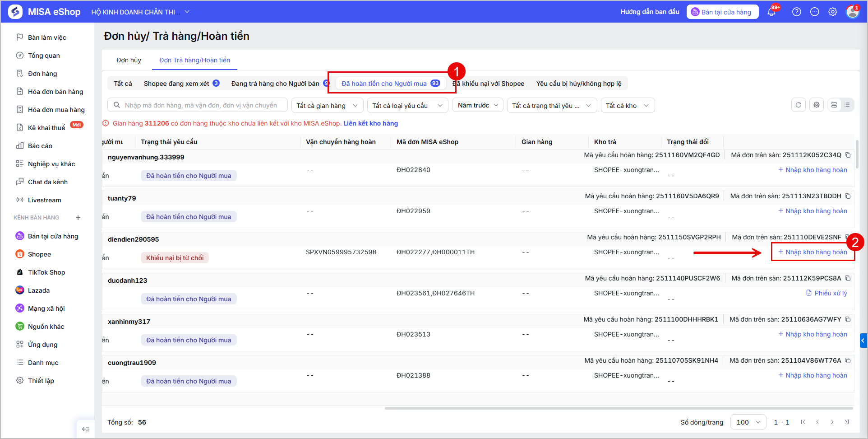Select Đã hoàn tiền cho Người mua tab
The image size is (868, 439).
click(x=390, y=84)
